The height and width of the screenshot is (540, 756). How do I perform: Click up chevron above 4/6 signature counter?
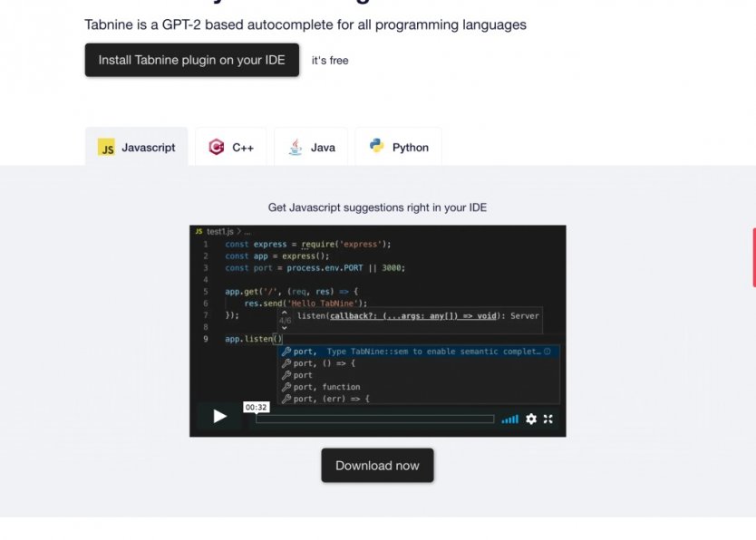click(x=284, y=312)
